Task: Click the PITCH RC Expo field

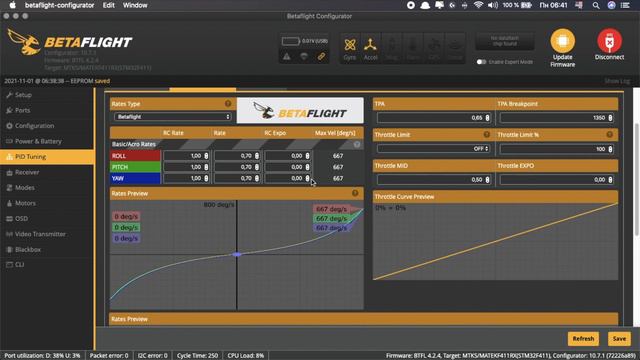Action: 288,167
